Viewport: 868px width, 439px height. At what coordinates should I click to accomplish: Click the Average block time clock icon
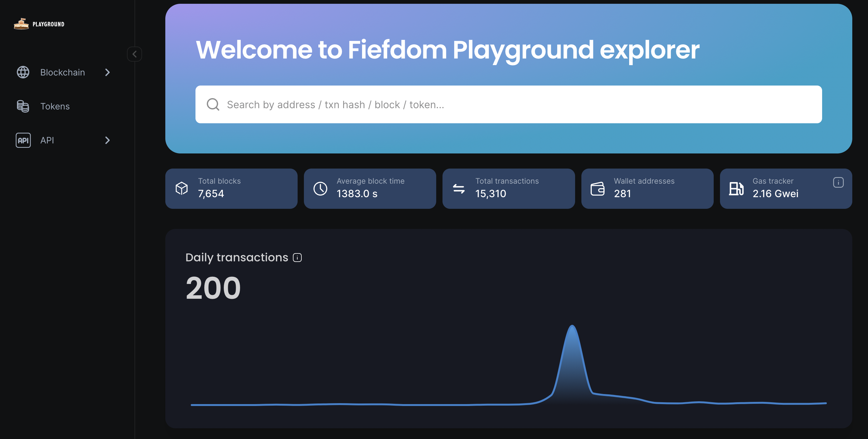tap(320, 188)
